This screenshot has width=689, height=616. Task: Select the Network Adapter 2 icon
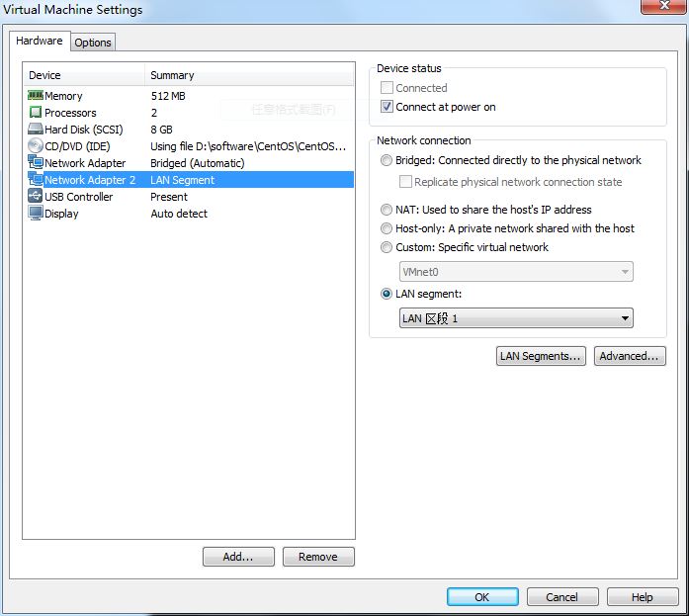[x=36, y=180]
